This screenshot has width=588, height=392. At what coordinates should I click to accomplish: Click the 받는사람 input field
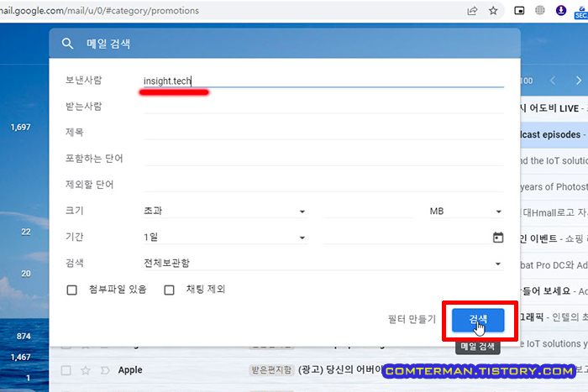(x=323, y=107)
